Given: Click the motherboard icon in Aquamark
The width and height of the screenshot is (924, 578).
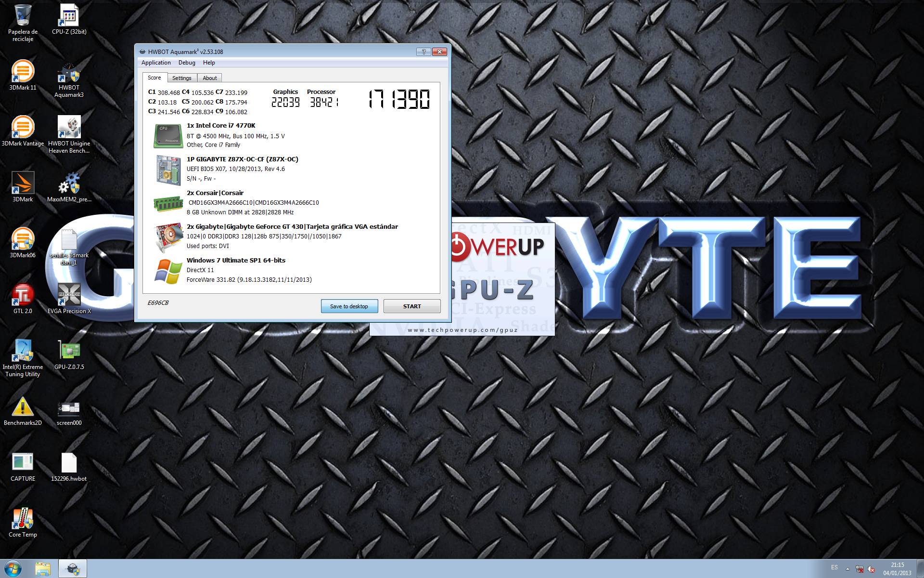Looking at the screenshot, I should (x=168, y=170).
